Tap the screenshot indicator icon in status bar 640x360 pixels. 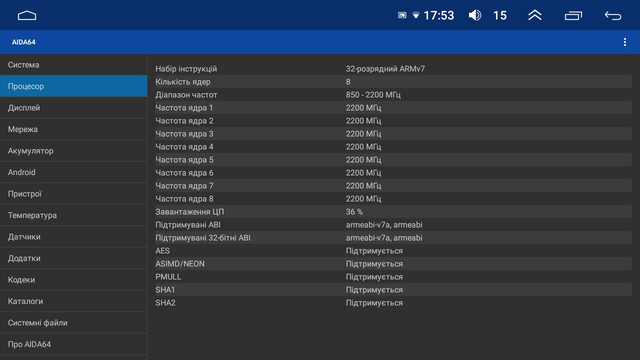[402, 16]
